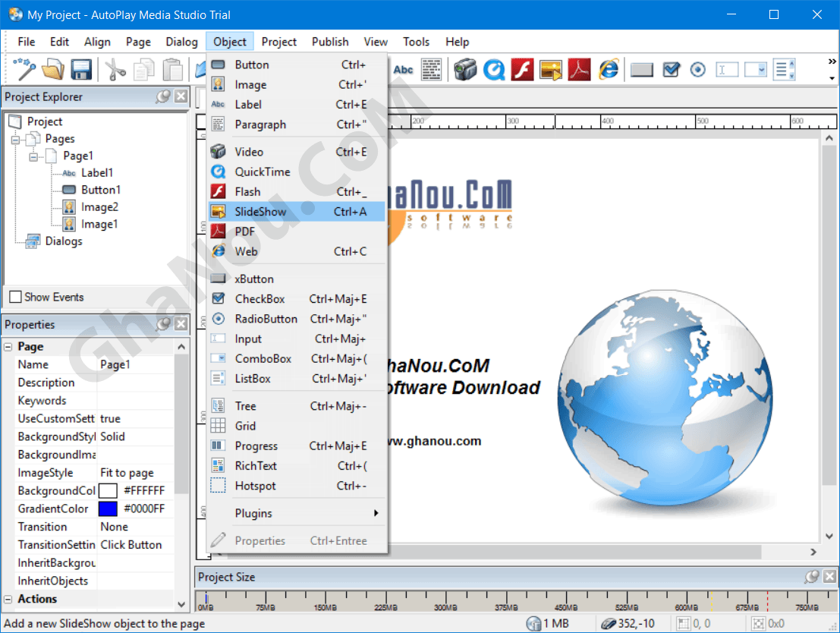Click the 1 MB project size indicator
This screenshot has width=840, height=633.
[x=548, y=623]
